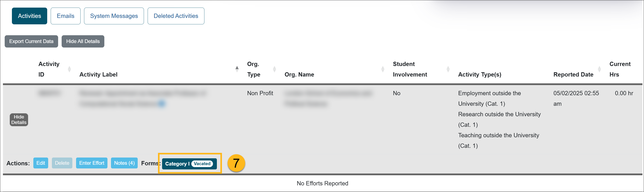
Task: Sort the Student Involvement column
Action: coord(448,69)
